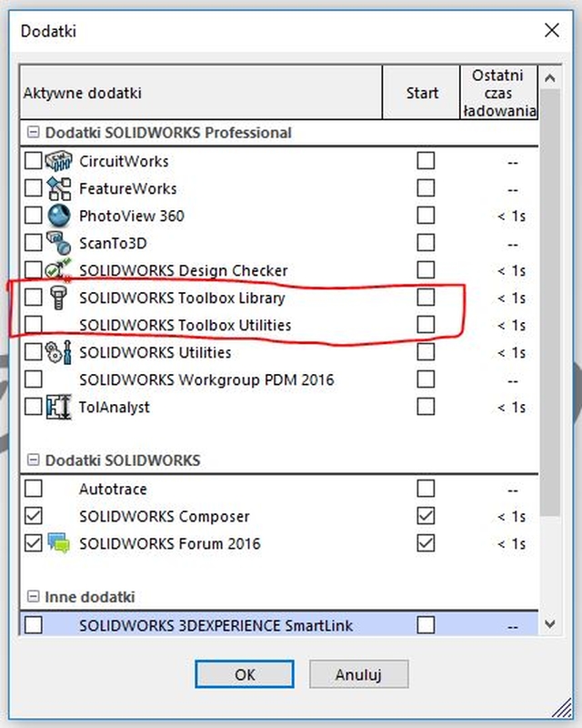Uncheck the Start checkbox for SOLIDWORKS Composer
582x728 pixels.
pyautogui.click(x=426, y=516)
